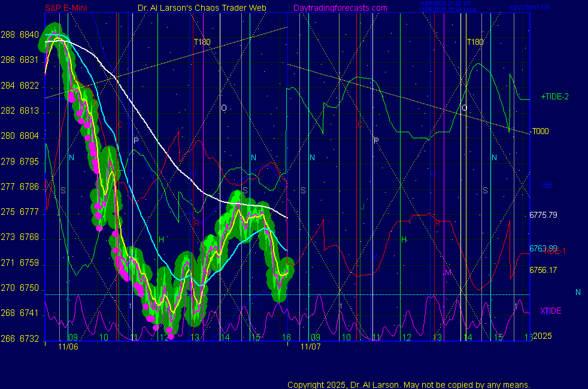Viewport: 588px width, 389px height.
Task: Click the 11/07 date marker
Action: (310, 346)
